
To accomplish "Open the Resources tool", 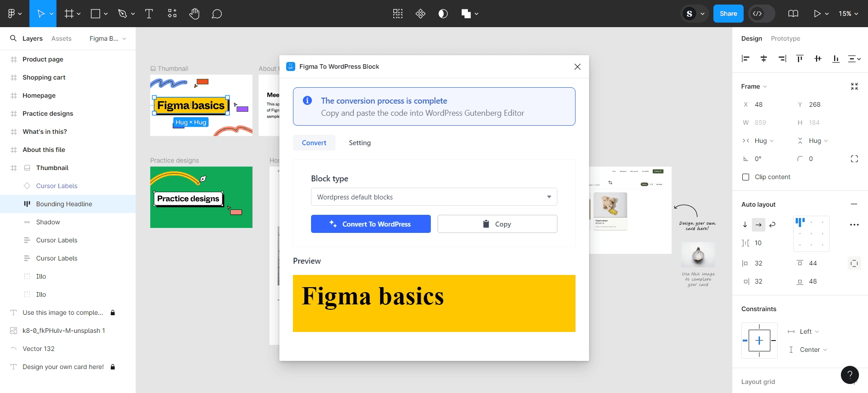I will [172, 14].
